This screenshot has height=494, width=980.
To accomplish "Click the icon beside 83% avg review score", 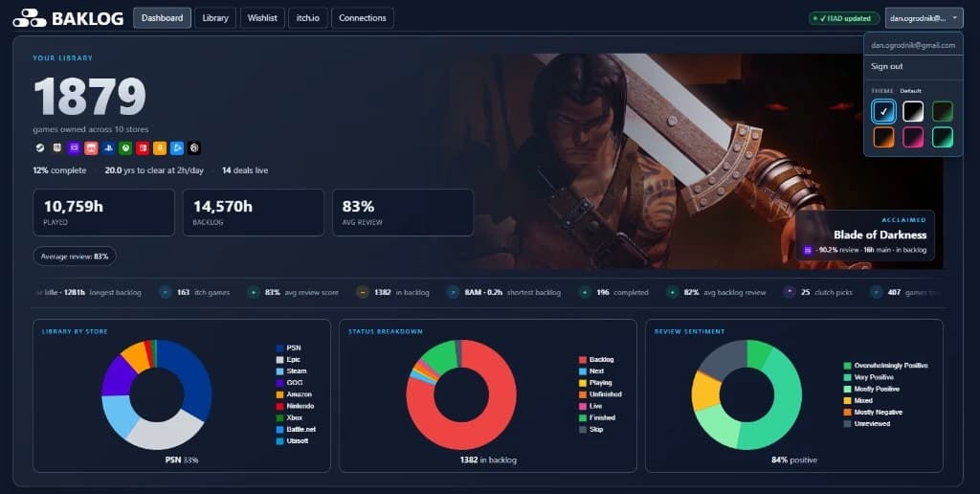I will pyautogui.click(x=253, y=292).
